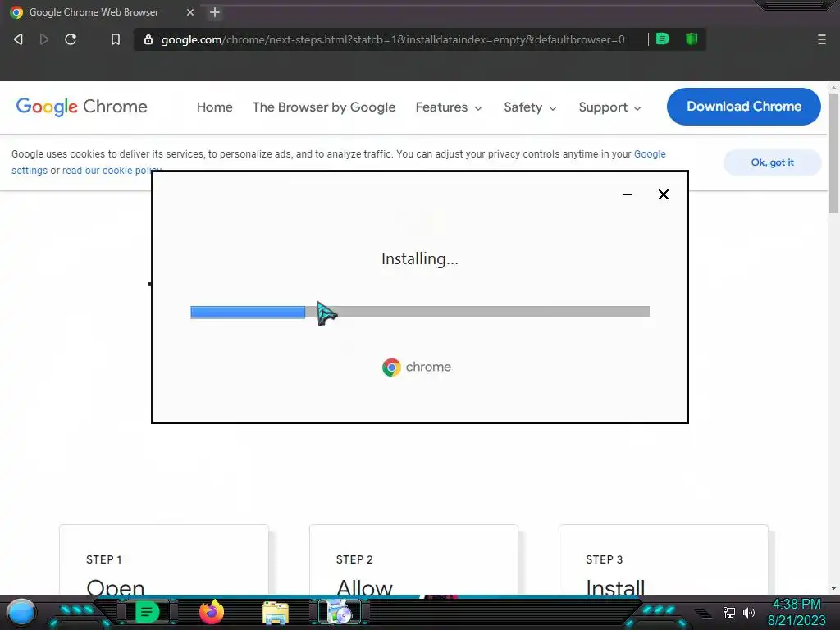Bookmark this page with bookmark icon
The height and width of the screenshot is (630, 840).
tap(115, 39)
